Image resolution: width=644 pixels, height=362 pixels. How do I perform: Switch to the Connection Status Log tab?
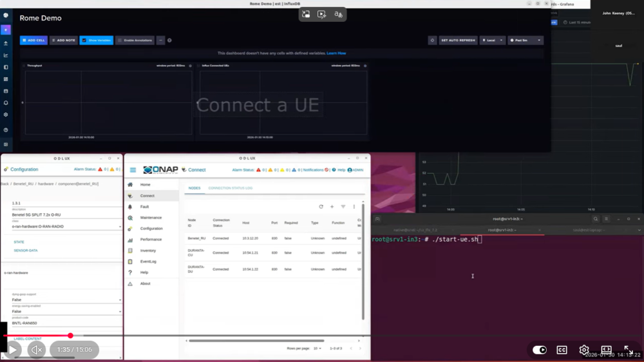(x=230, y=188)
